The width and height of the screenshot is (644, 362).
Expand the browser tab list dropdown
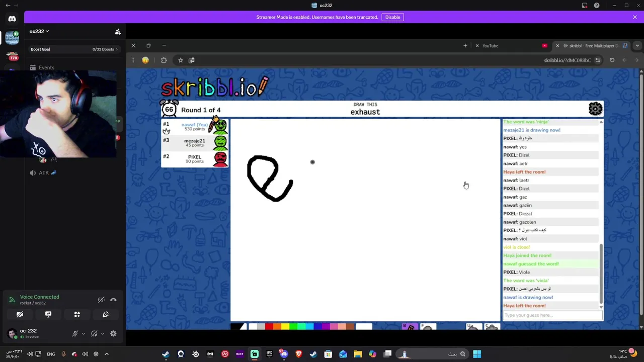[x=637, y=46]
